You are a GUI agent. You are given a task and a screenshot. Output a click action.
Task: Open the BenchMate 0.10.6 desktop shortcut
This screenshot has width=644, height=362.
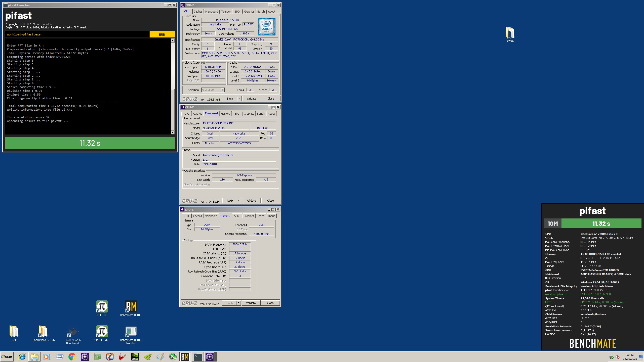(x=131, y=308)
